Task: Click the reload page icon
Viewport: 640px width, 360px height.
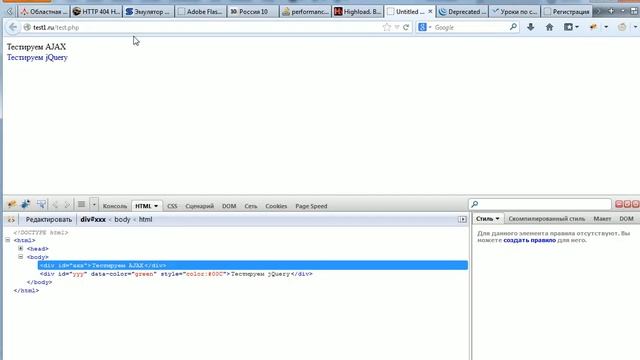Action: click(406, 27)
